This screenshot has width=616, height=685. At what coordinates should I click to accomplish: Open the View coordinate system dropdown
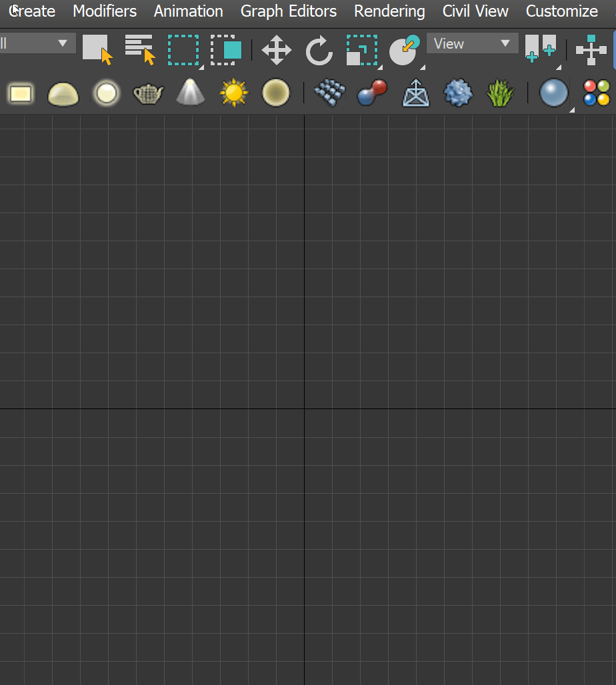pos(472,44)
